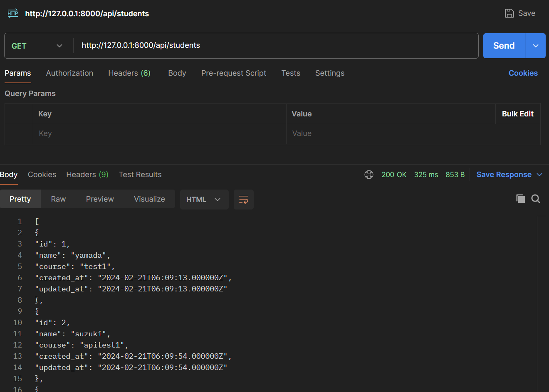Click the globe network icon near status

point(368,174)
